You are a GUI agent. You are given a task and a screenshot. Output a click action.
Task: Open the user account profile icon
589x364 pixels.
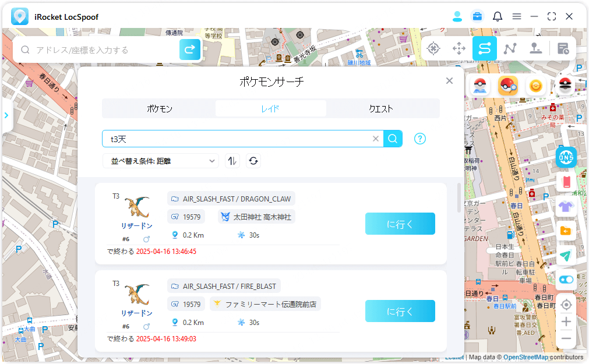[457, 16]
